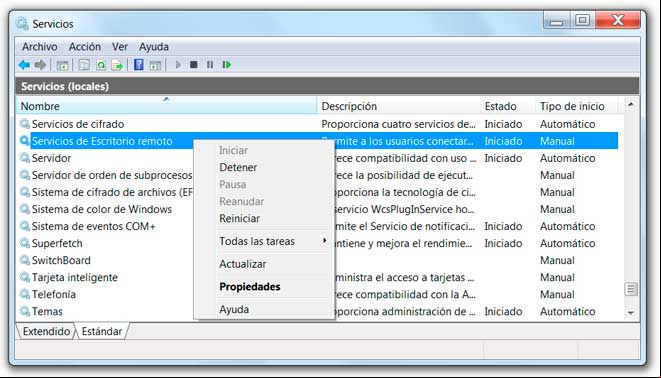Choose Detener in the context menu
Screen dimensions: 661x378
[238, 167]
